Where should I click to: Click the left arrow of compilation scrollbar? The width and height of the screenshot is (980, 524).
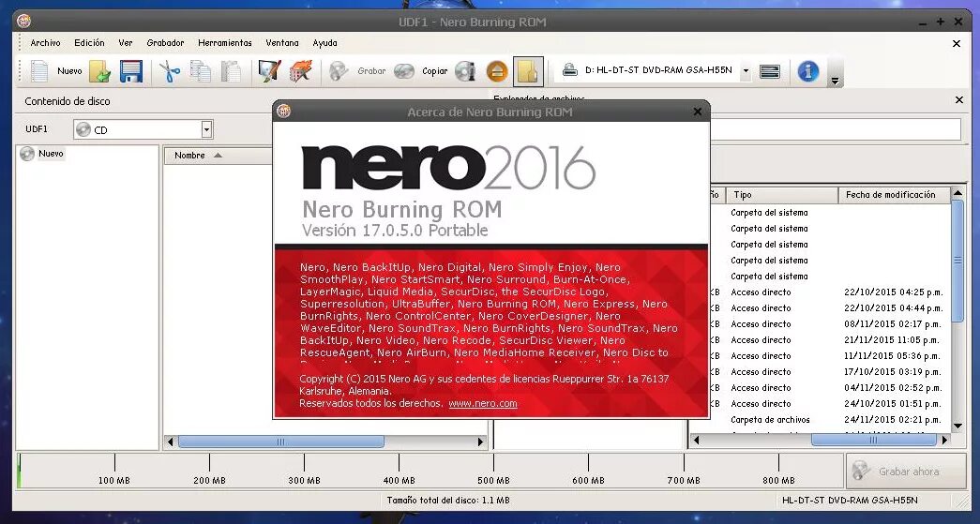point(171,442)
